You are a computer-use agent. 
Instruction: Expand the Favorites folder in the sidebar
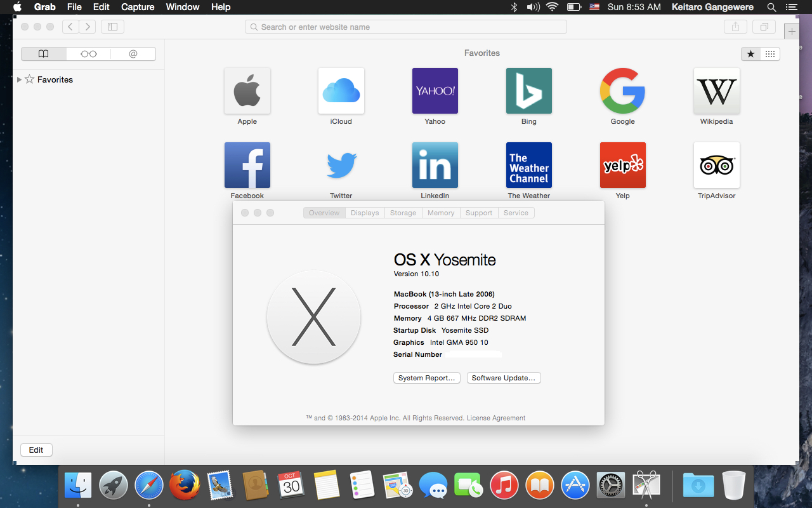19,79
